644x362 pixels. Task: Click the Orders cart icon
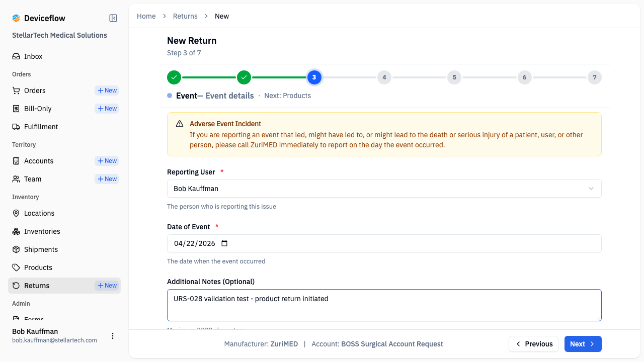click(16, 90)
